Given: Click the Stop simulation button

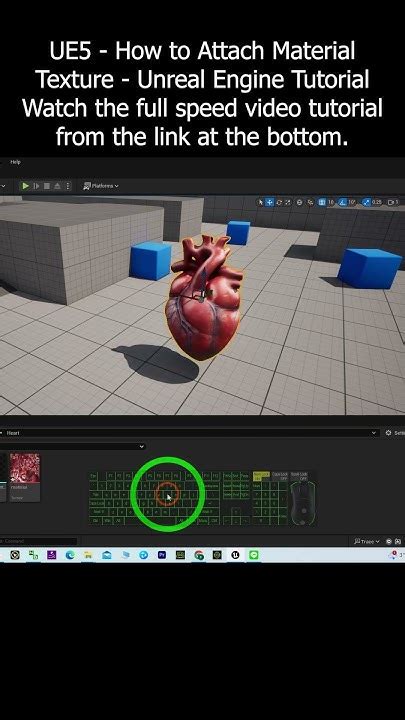Looking at the screenshot, I should [46, 186].
